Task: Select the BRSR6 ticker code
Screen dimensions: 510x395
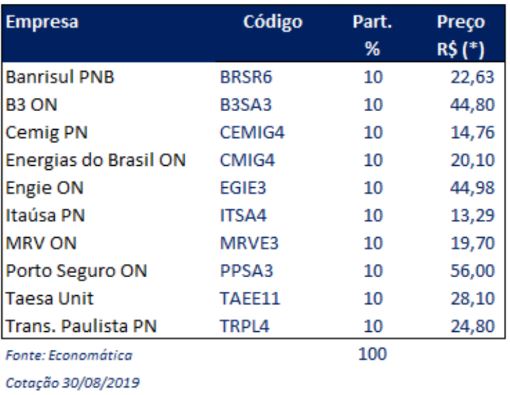Action: [x=246, y=77]
